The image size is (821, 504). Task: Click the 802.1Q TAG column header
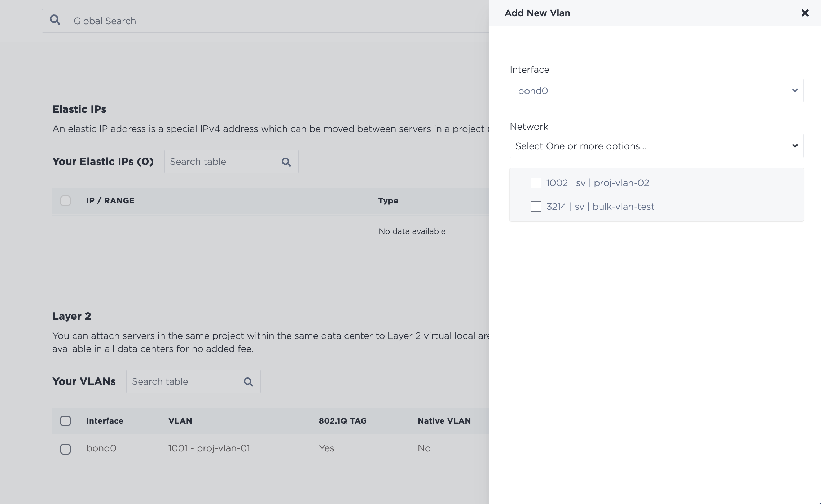tap(343, 421)
